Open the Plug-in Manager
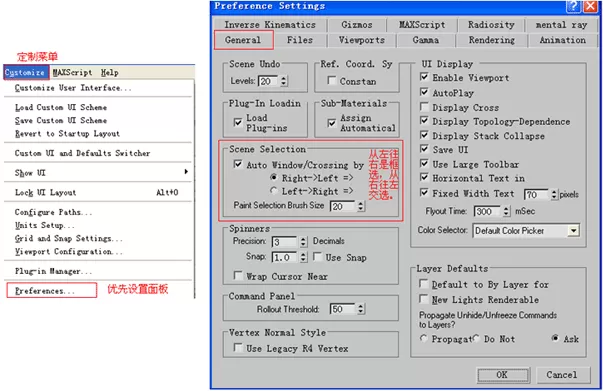The width and height of the screenshot is (603, 391). [x=53, y=271]
